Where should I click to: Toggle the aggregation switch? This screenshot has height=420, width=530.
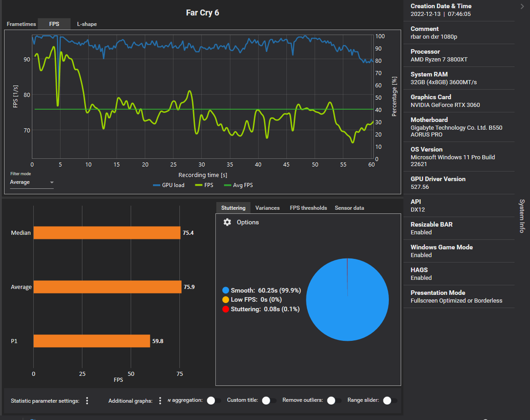pos(214,400)
